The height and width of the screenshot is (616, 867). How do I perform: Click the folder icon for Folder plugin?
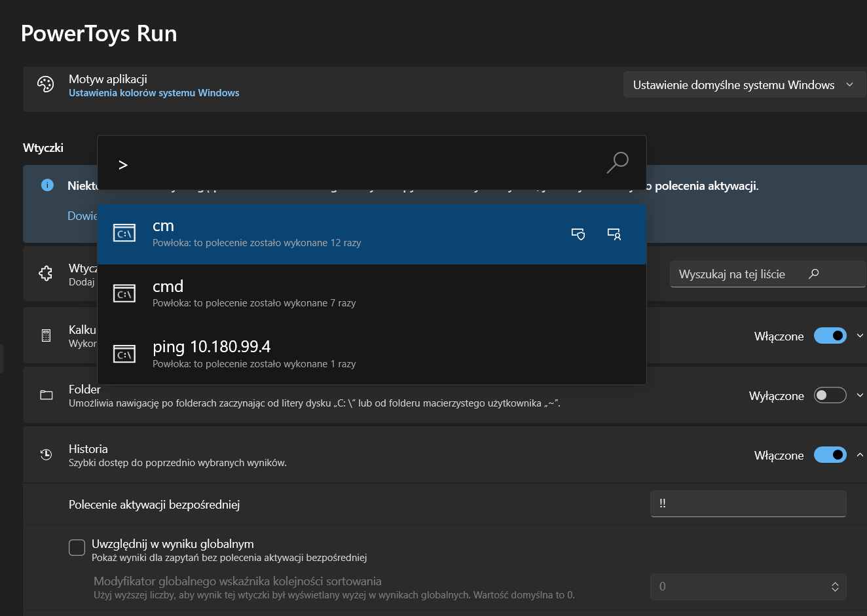pyautogui.click(x=45, y=395)
